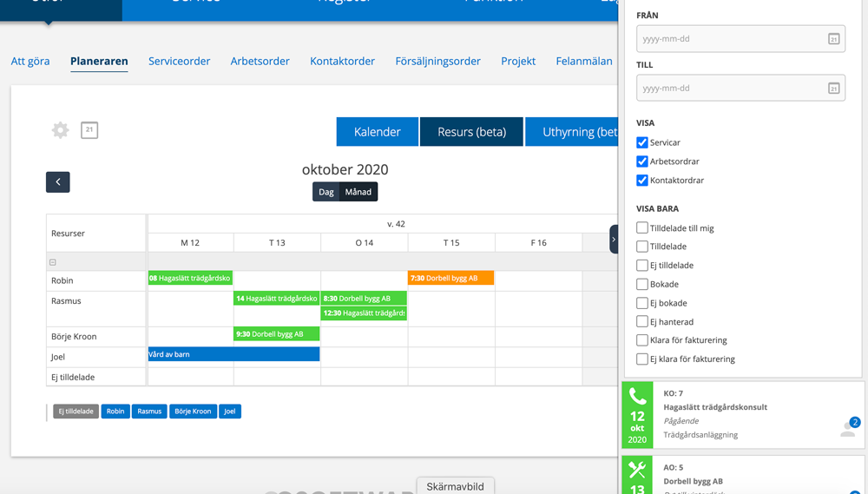Open the Arbetsorder tab
868x494 pixels.
[260, 61]
